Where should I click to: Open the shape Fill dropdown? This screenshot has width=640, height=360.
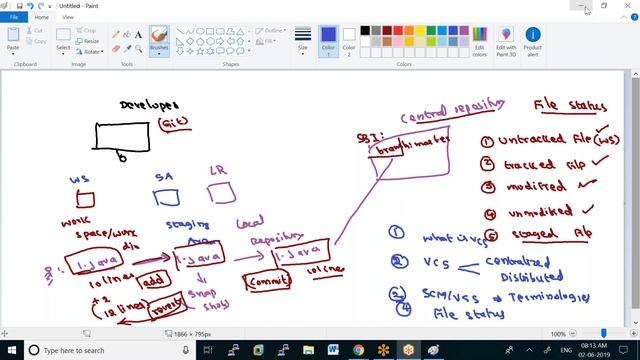[x=266, y=41]
